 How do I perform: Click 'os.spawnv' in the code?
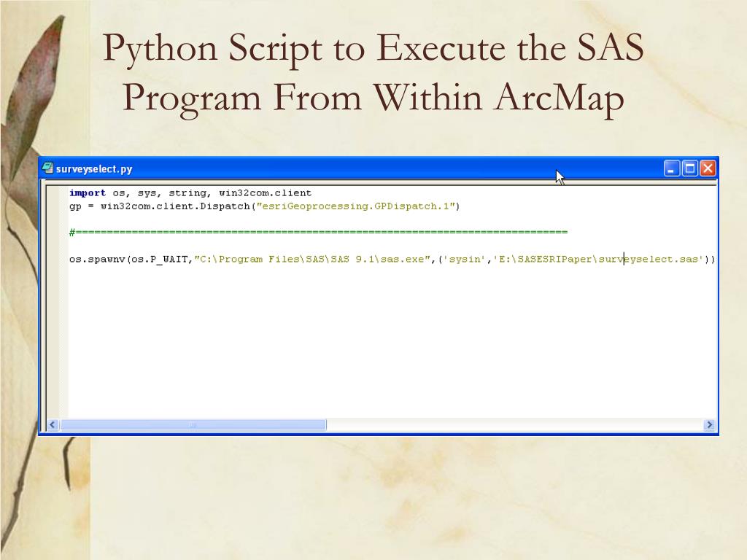(97, 259)
